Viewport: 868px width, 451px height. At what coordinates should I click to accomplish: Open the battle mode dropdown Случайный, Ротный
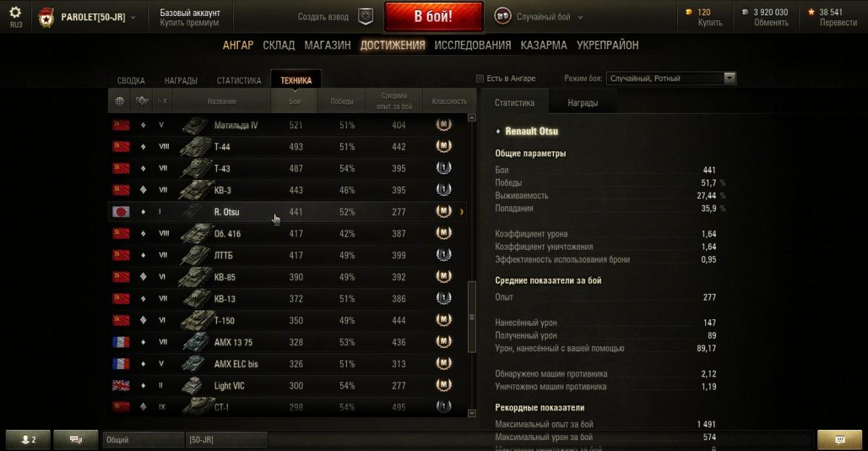[672, 78]
